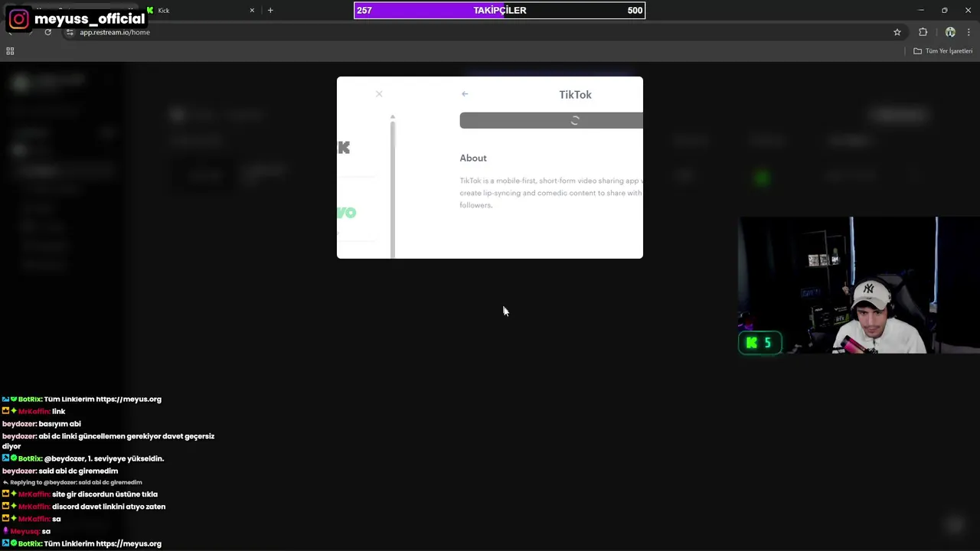Click chat message 'basıyım abi'
The height and width of the screenshot is (551, 980).
[60, 424]
